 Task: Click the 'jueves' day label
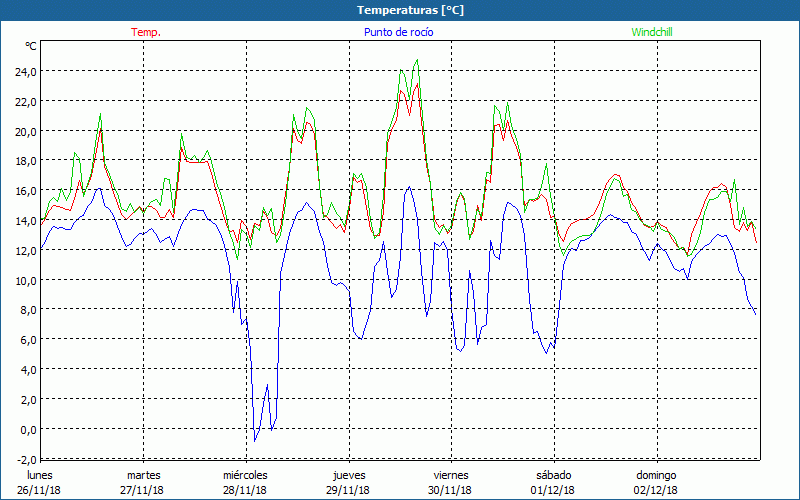[349, 476]
